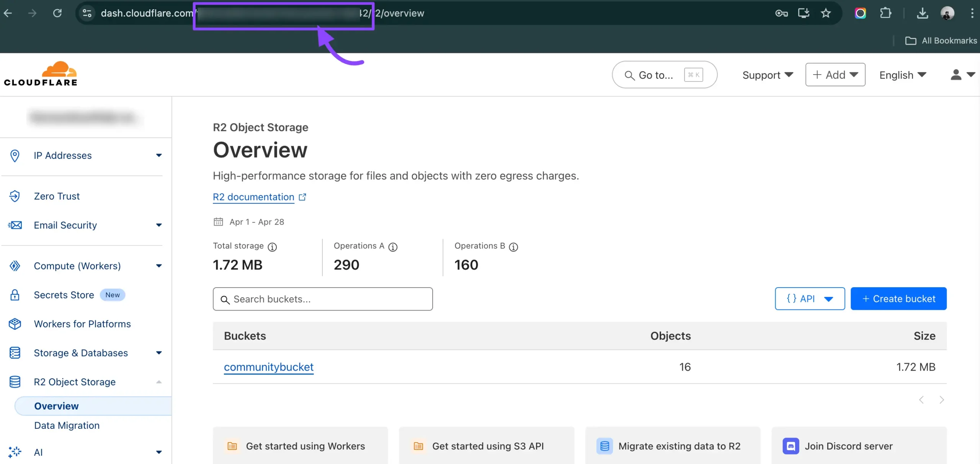The height and width of the screenshot is (464, 980).
Task: Click the Create bucket button
Action: pyautogui.click(x=898, y=298)
